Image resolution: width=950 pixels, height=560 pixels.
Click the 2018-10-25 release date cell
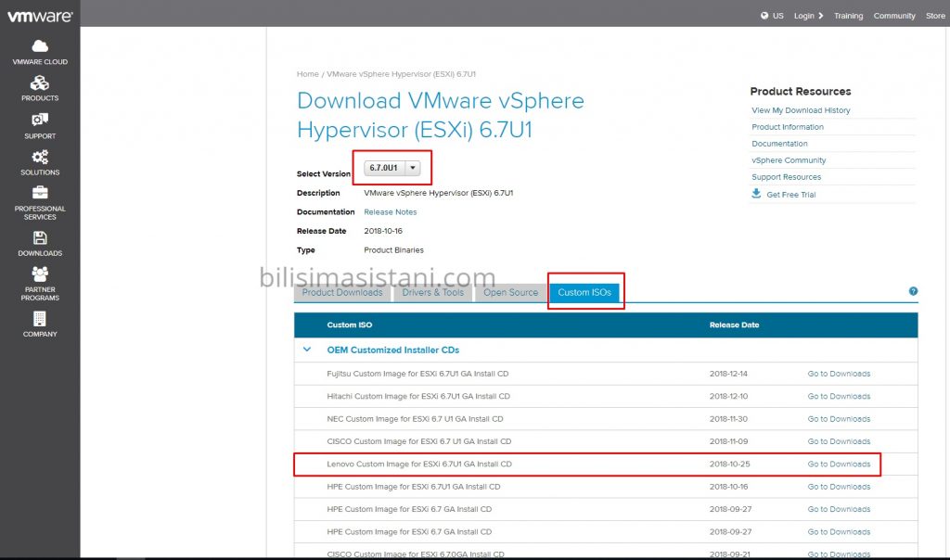click(729, 464)
